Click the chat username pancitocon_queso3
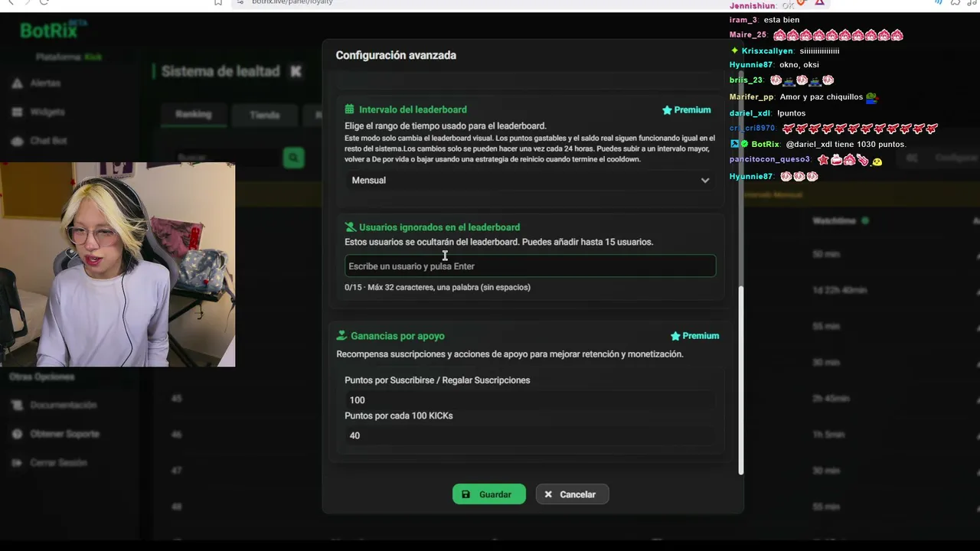Image resolution: width=980 pixels, height=551 pixels. 769,160
